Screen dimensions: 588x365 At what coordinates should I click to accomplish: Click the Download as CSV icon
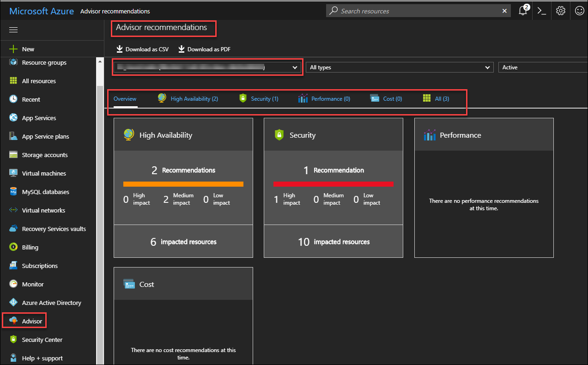point(119,49)
